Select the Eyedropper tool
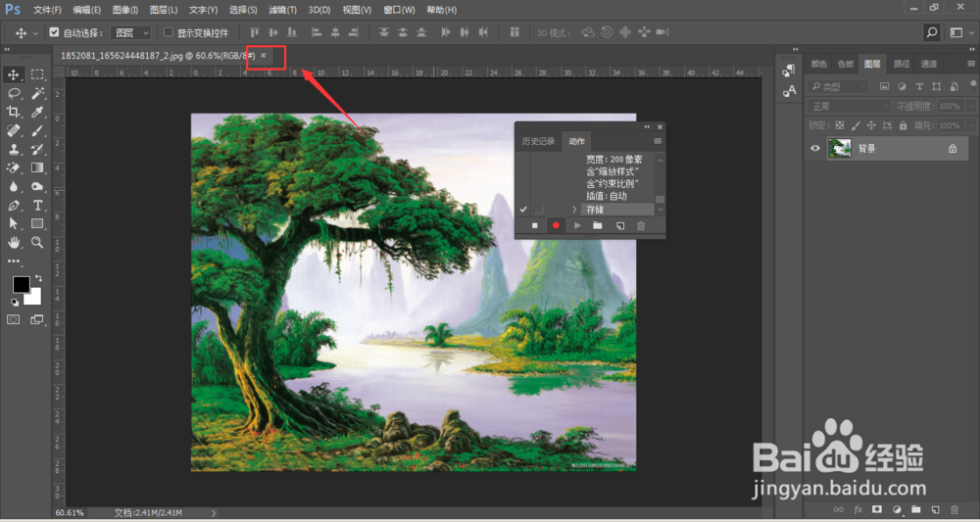The height and width of the screenshot is (522, 980). tap(37, 112)
